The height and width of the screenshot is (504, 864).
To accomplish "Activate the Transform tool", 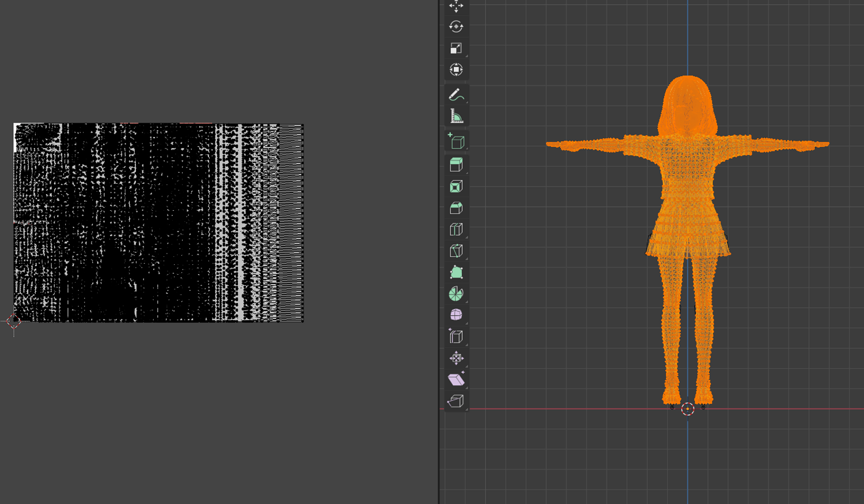I will coord(456,70).
